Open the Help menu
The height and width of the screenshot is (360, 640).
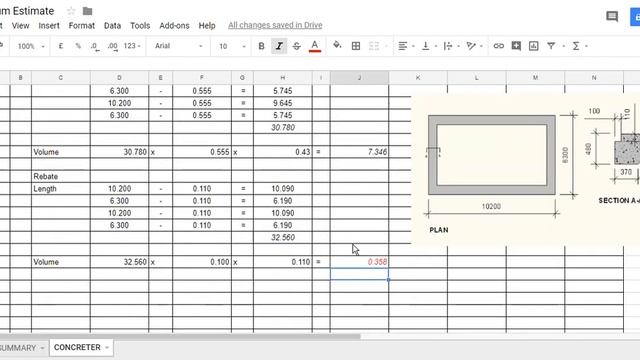[x=207, y=25]
